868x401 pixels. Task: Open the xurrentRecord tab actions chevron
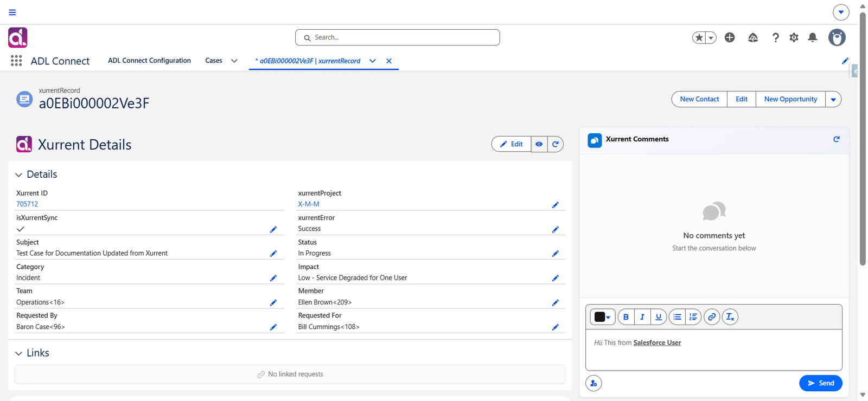(372, 61)
